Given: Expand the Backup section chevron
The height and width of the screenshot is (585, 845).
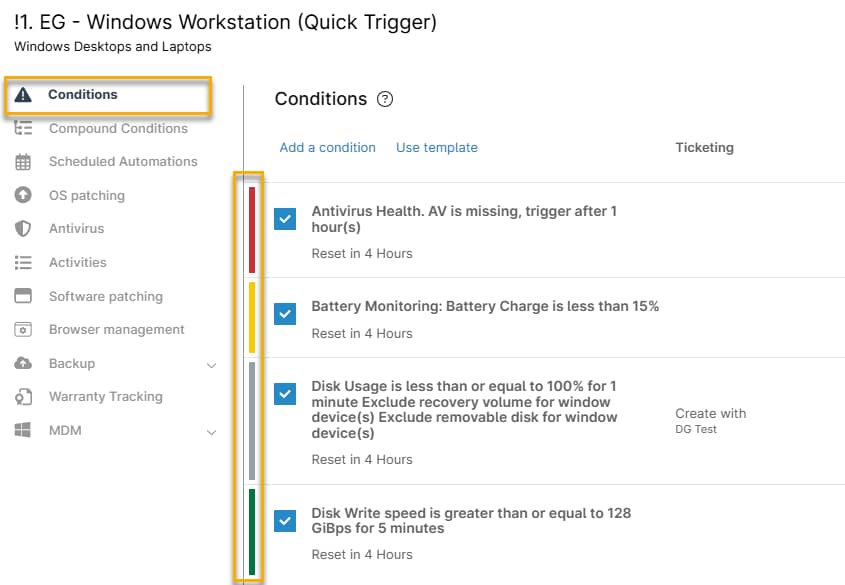Looking at the screenshot, I should 211,365.
